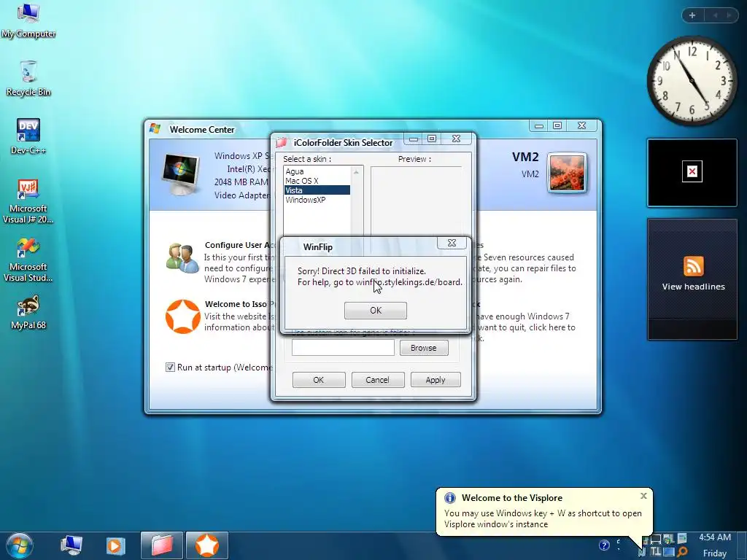Click the help question mark tray icon
The width and height of the screenshot is (747, 560).
pyautogui.click(x=604, y=545)
